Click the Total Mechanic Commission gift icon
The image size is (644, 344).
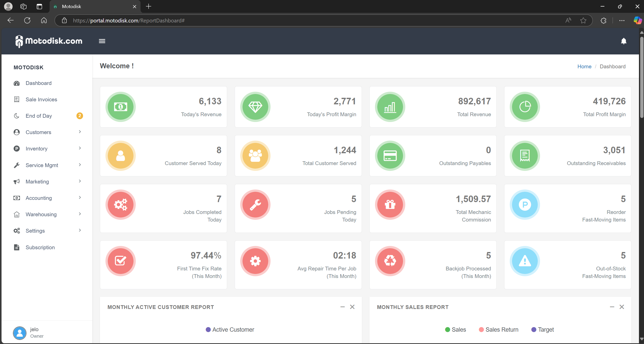(x=390, y=205)
